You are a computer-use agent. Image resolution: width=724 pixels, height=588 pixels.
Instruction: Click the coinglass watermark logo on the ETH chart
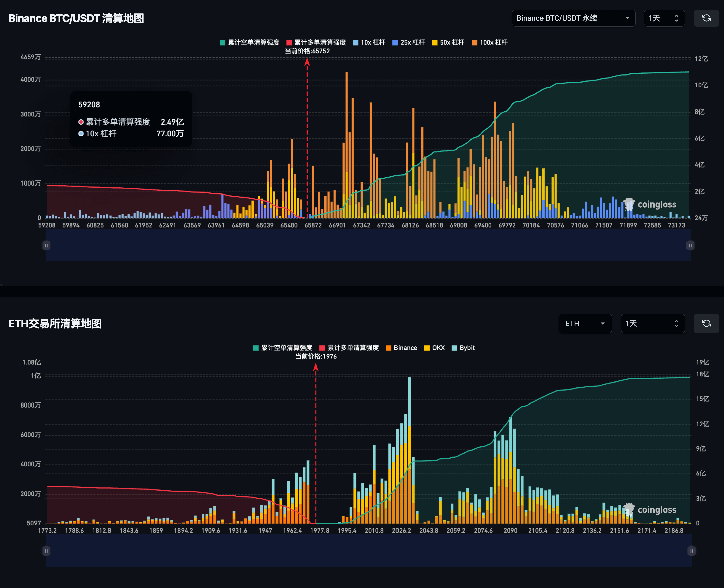click(650, 509)
